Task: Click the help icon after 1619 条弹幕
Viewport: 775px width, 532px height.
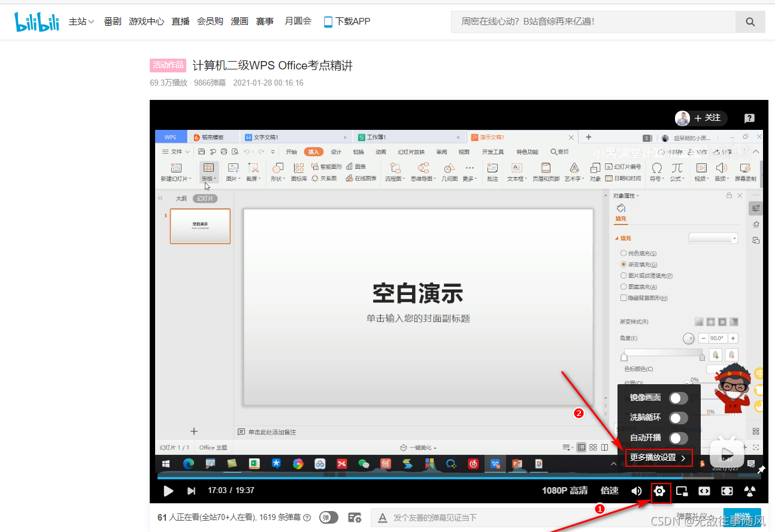Action: [x=307, y=518]
